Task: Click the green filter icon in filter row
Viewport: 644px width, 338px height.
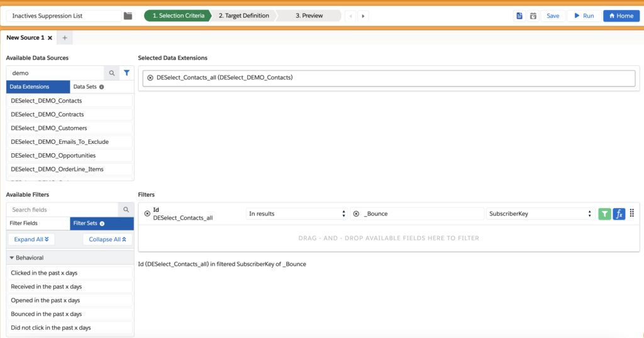Action: pos(604,214)
